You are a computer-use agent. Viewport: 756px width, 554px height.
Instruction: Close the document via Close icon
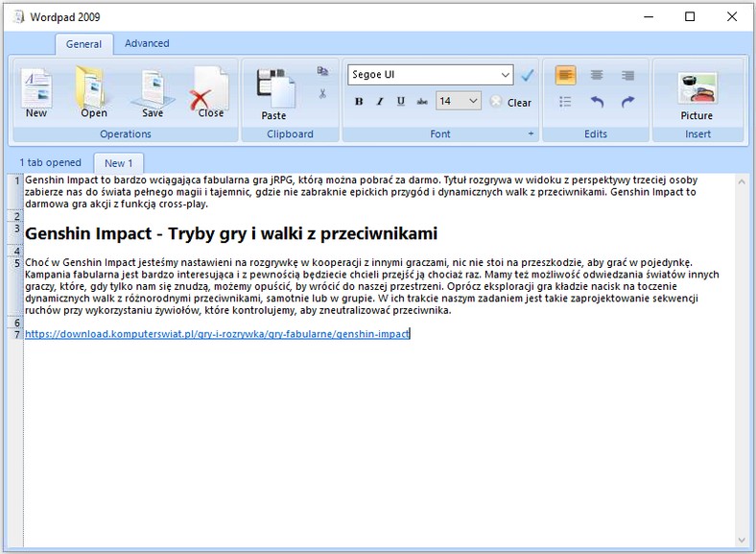click(210, 93)
